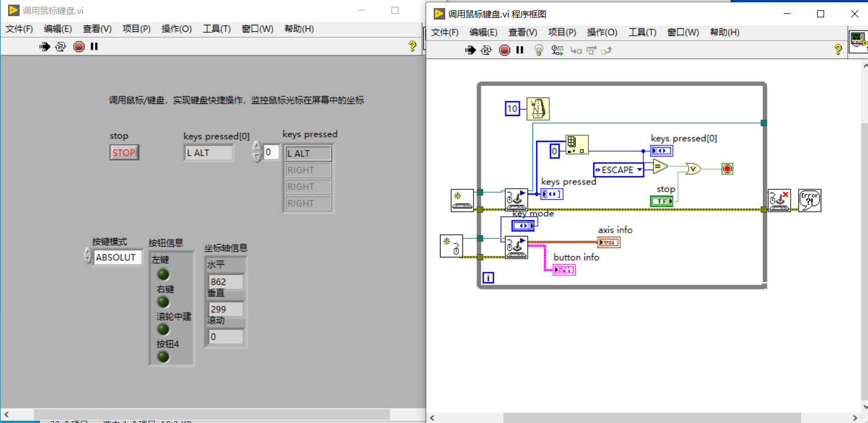Viewport: 868px width, 423px height.
Task: Click the 滚动 value field 0
Action: click(x=226, y=336)
